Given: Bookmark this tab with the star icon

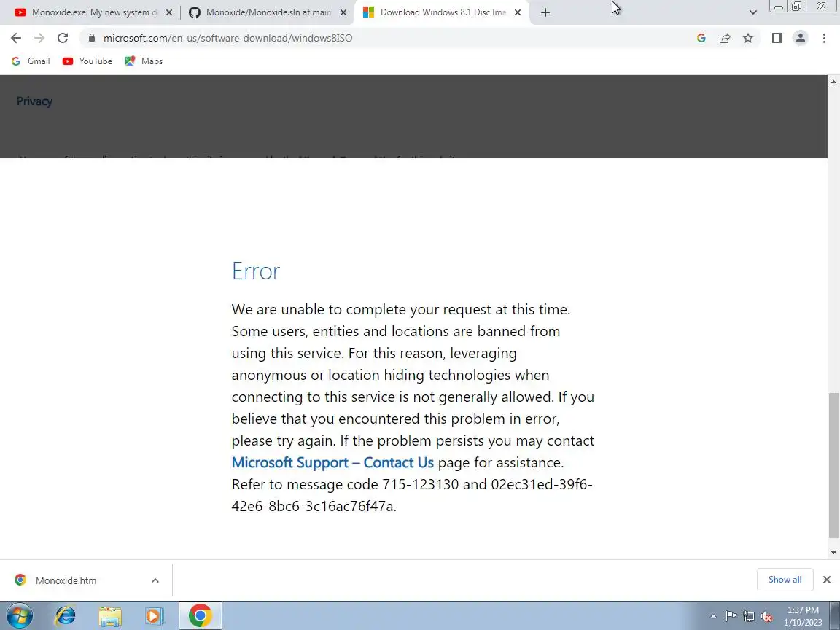Looking at the screenshot, I should pyautogui.click(x=748, y=38).
